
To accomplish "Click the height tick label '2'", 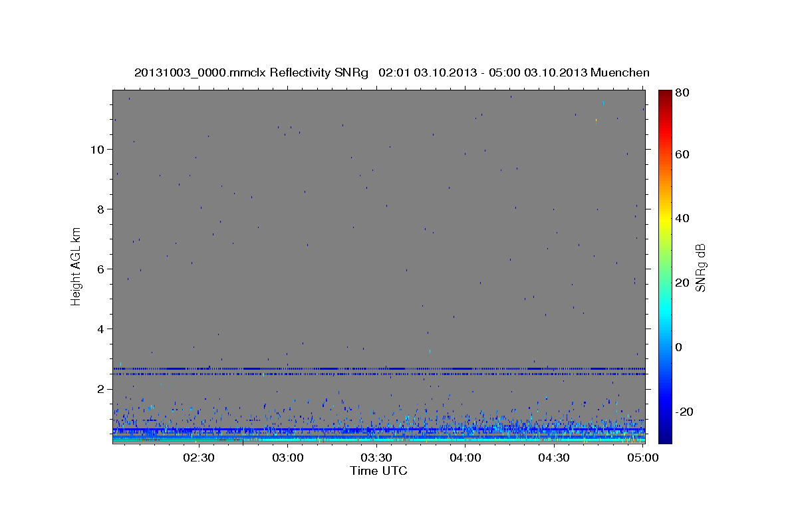I will pyautogui.click(x=101, y=388).
